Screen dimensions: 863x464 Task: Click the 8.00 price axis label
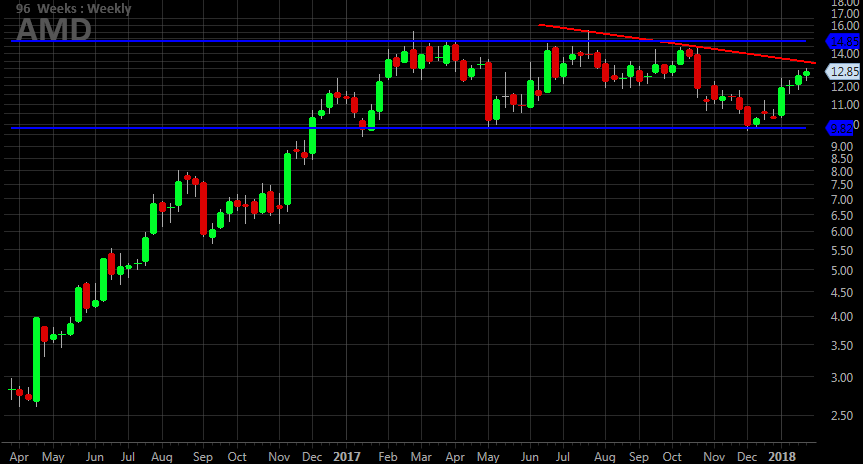tap(842, 172)
